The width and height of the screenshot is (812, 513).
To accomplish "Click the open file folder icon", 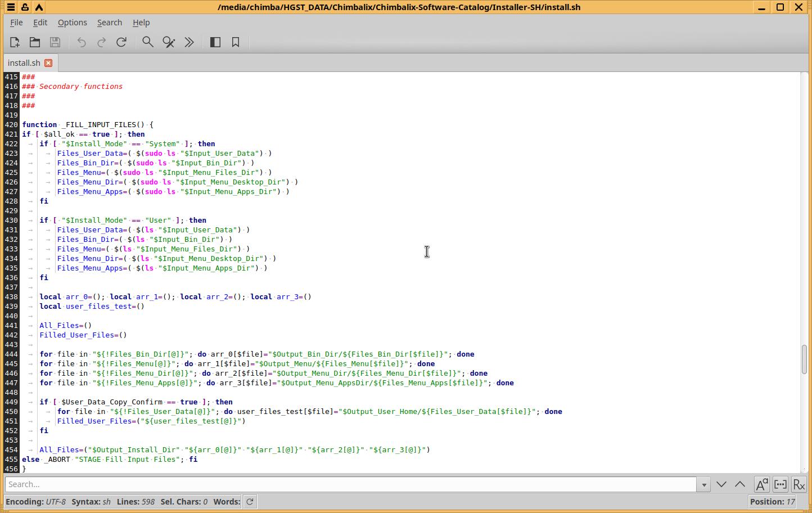I will click(35, 42).
